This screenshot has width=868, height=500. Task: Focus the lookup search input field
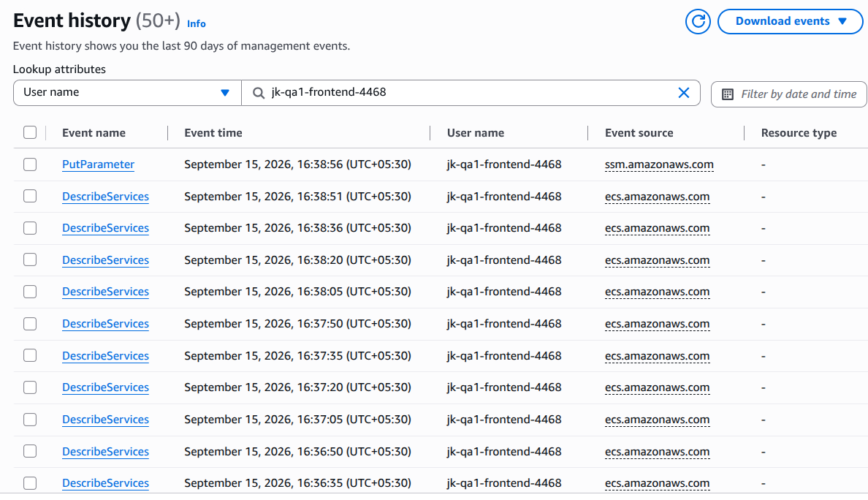point(471,92)
